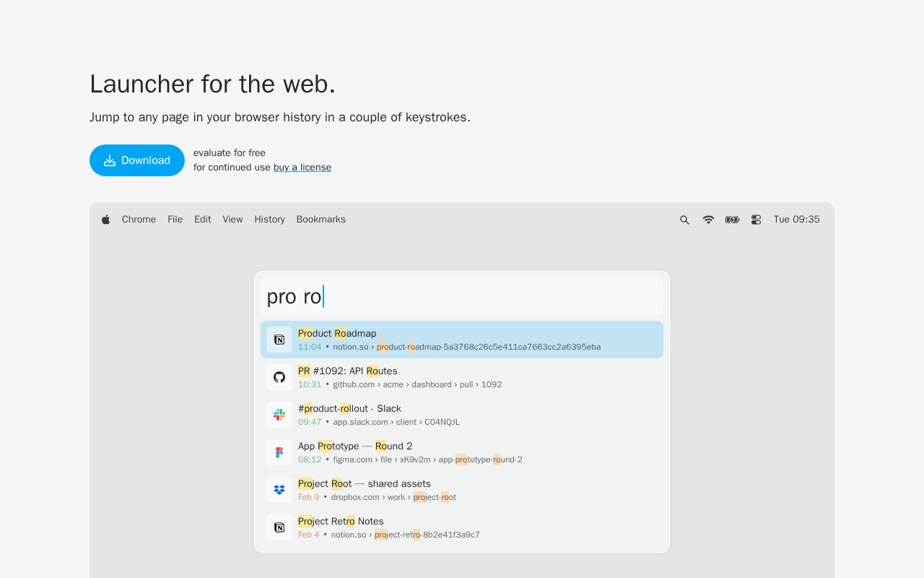The width and height of the screenshot is (924, 578).
Task: Click the Spotlight search magnifier icon
Action: pyautogui.click(x=684, y=220)
